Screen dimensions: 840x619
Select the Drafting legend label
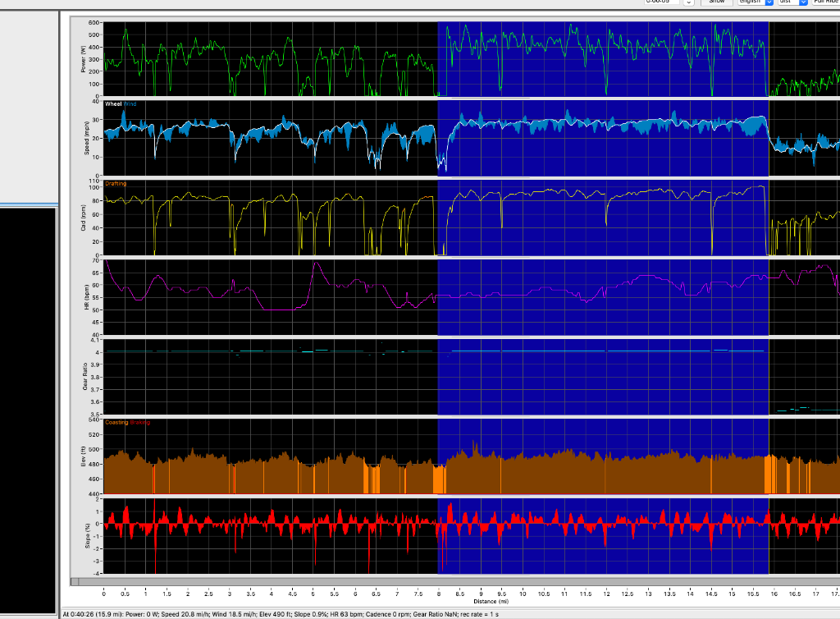coord(116,184)
